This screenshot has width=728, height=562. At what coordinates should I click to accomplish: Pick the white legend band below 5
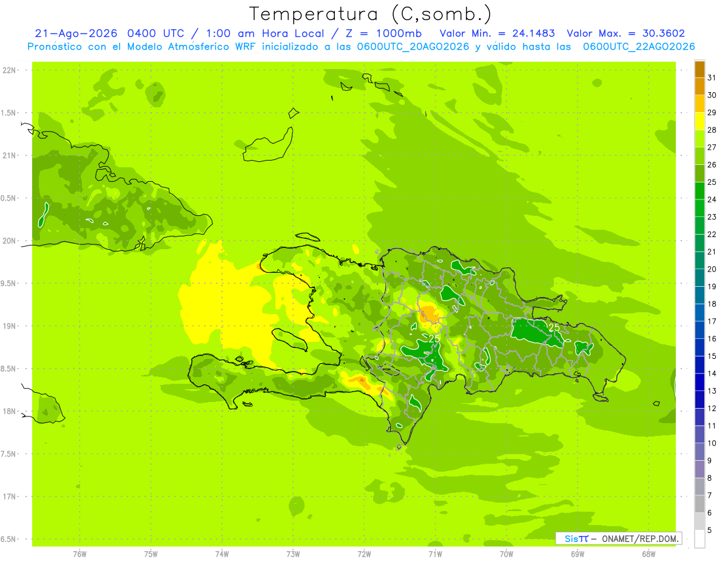point(699,539)
